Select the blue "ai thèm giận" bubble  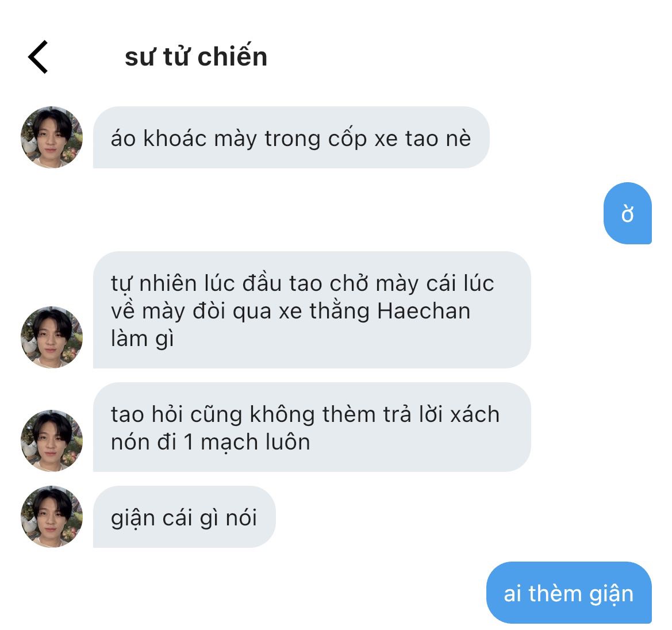tap(569, 593)
